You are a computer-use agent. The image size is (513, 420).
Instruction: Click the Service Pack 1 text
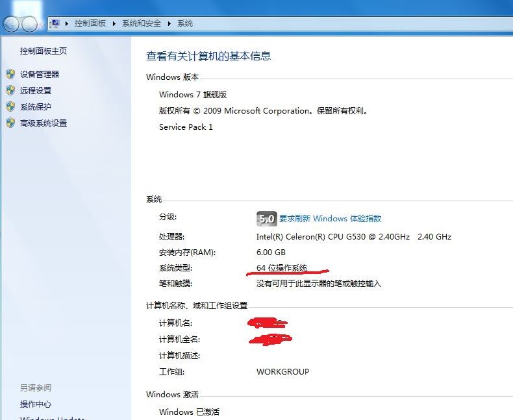(186, 127)
